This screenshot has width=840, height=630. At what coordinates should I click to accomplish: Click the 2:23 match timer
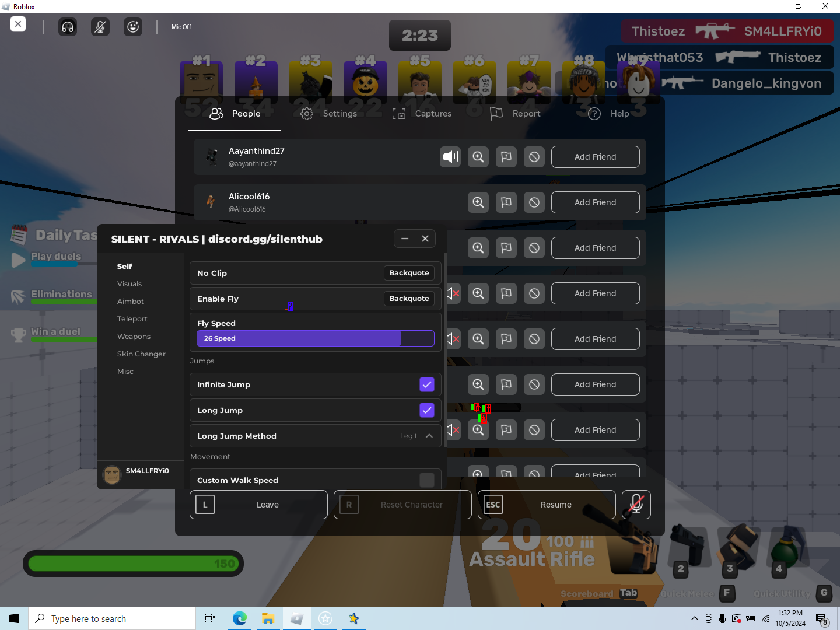click(420, 36)
